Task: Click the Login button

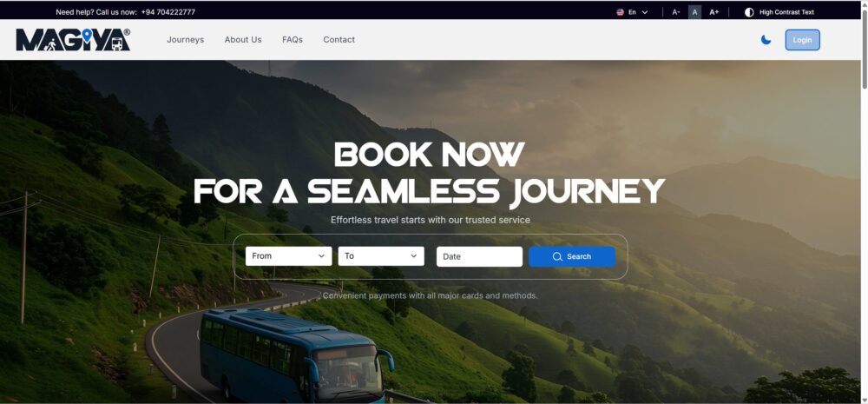Action: [802, 40]
